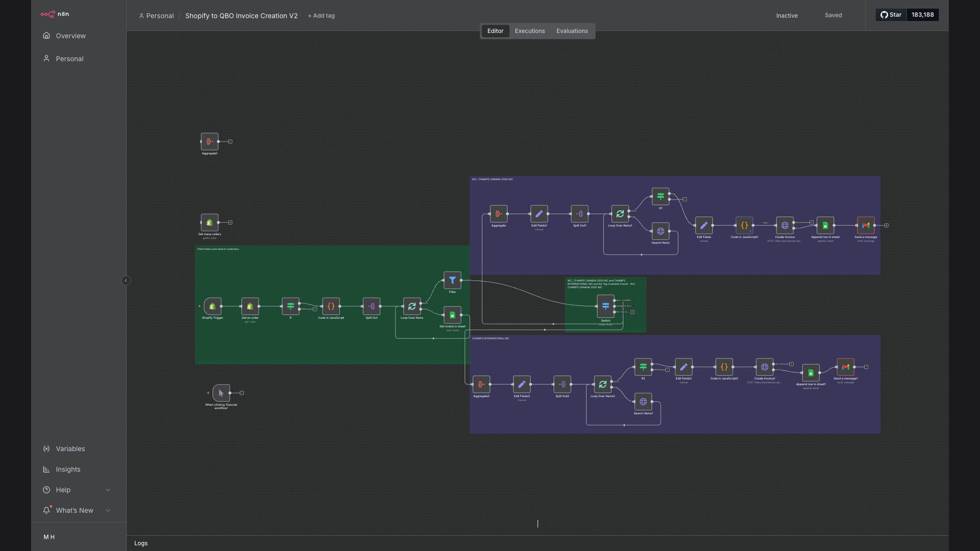Image resolution: width=980 pixels, height=551 pixels.
Task: Select the Split Out1 node
Action: click(x=579, y=214)
